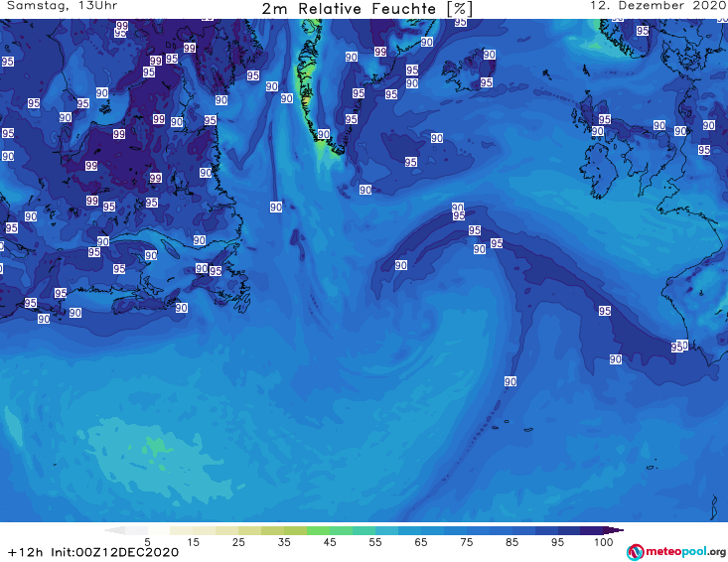Click the round meteopool logo icon
Screen dimensions: 728x562
[x=635, y=552]
